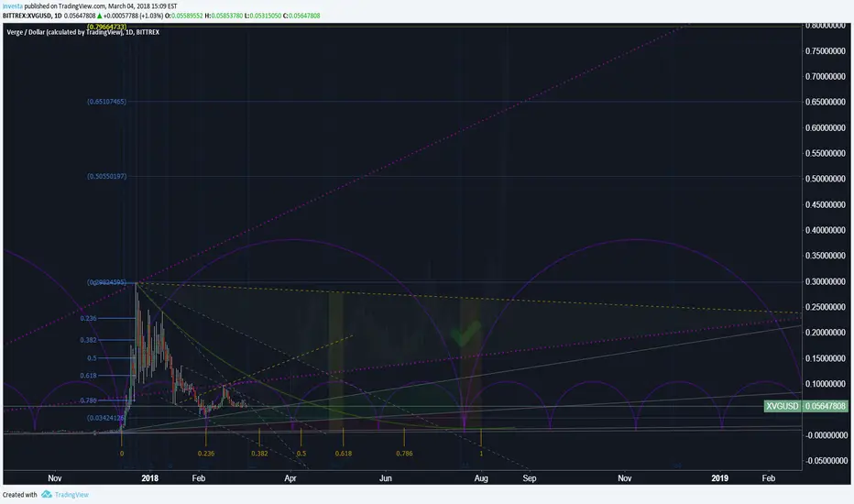Click the Aug label on time axis
The height and width of the screenshot is (504, 854).
tap(481, 478)
